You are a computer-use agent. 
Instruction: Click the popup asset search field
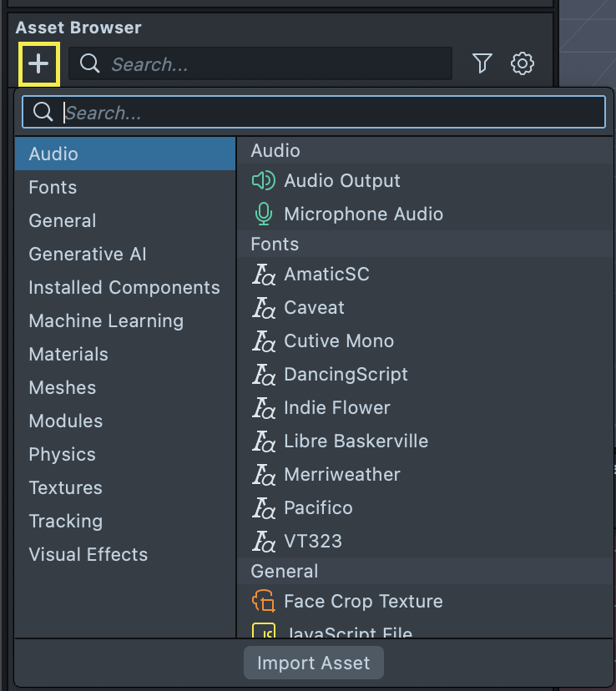click(x=326, y=113)
